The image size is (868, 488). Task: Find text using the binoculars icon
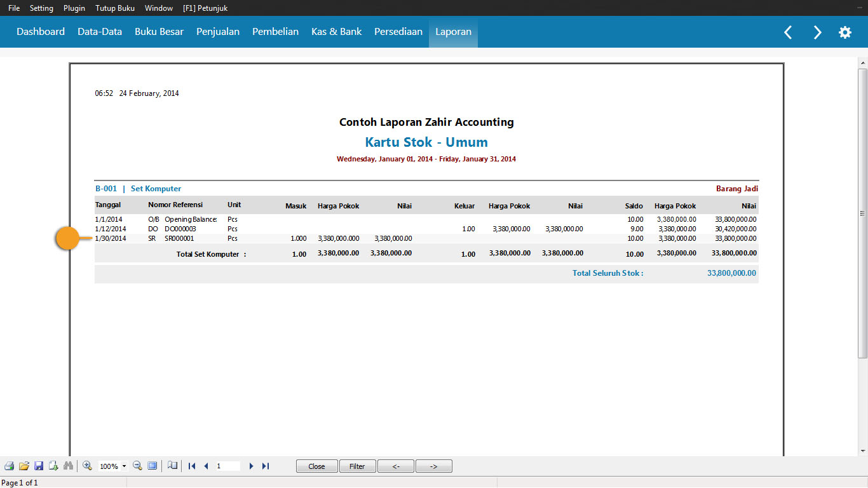click(68, 466)
